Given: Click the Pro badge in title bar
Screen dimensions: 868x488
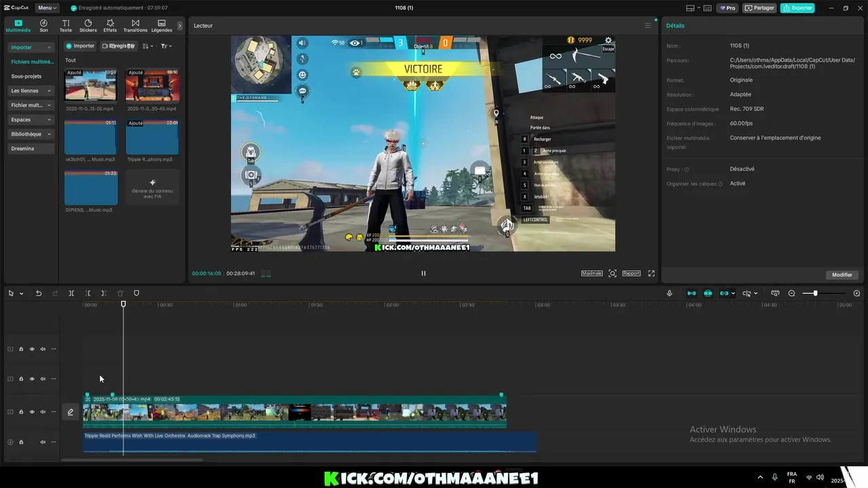Looking at the screenshot, I should click(728, 8).
